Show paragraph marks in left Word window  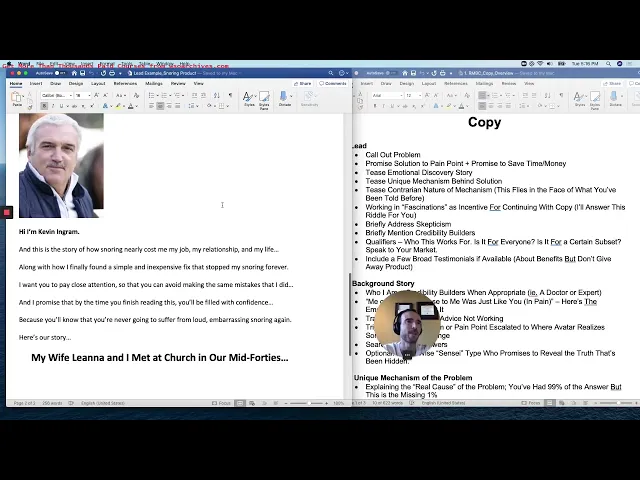coord(230,95)
